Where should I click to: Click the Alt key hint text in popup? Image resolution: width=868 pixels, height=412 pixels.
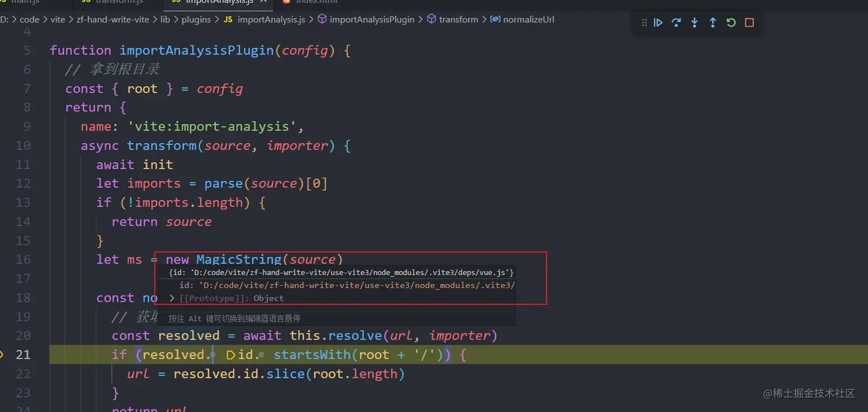coord(234,318)
